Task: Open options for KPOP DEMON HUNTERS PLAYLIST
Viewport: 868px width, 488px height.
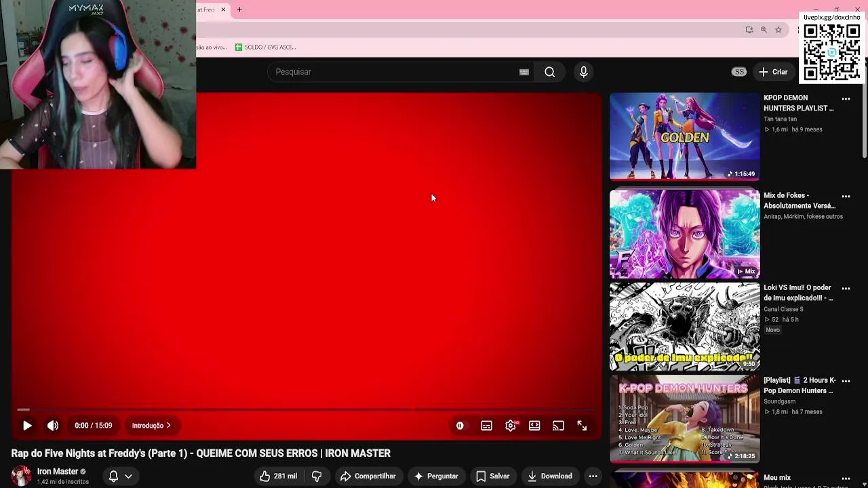Action: tap(846, 99)
